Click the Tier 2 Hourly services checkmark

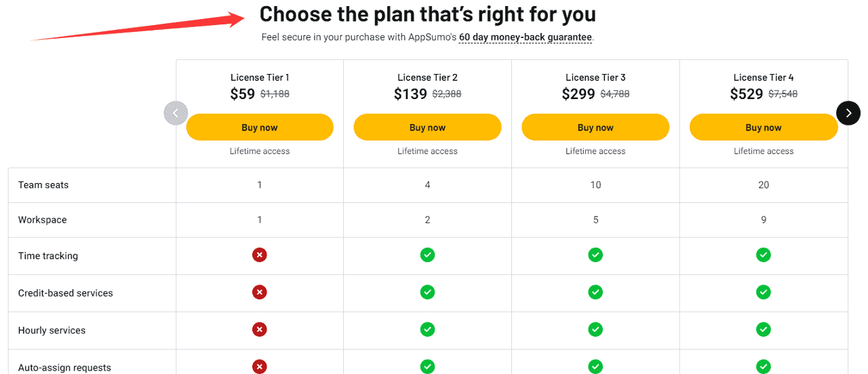(x=427, y=330)
